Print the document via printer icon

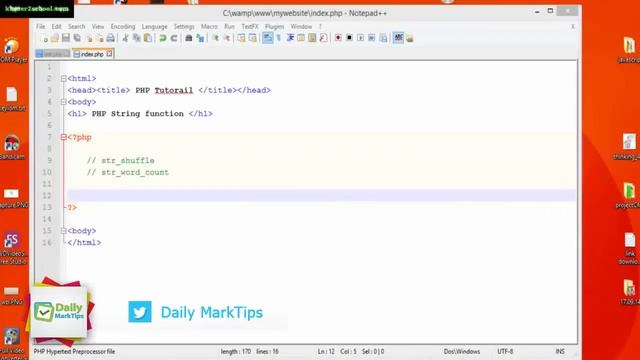tap(111, 38)
